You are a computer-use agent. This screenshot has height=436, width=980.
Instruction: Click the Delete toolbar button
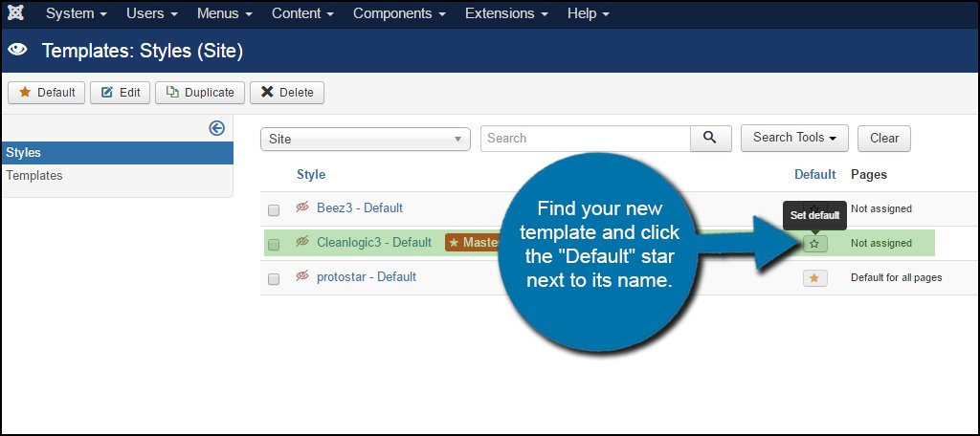(x=287, y=93)
